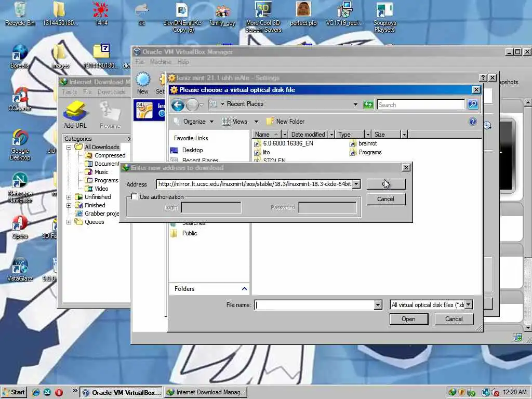Switch to Internet Download Manager taskbar button
The height and width of the screenshot is (399, 532).
[206, 392]
